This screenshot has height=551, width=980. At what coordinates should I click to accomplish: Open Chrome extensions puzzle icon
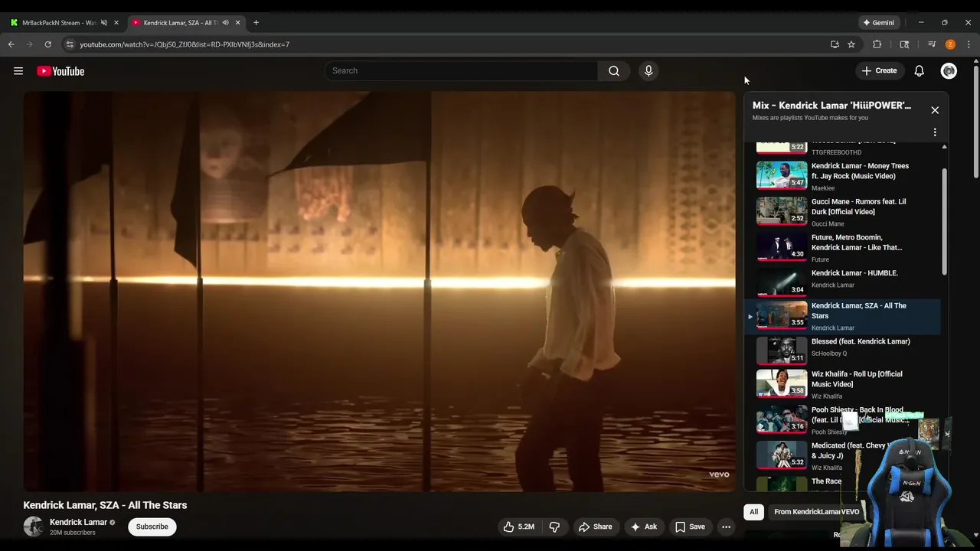(x=877, y=44)
